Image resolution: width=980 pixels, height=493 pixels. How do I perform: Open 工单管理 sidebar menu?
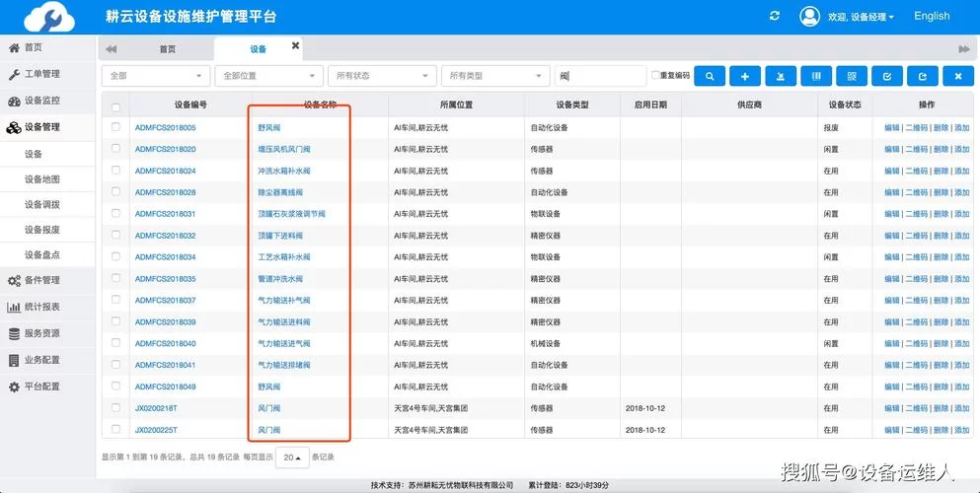(47, 74)
